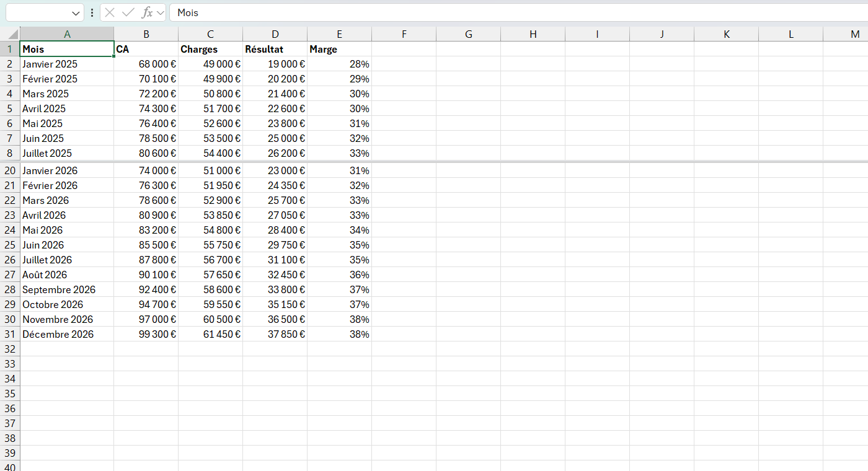Screen dimensions: 868x471
Task: Click the 80 600 € CA value
Action: [146, 153]
